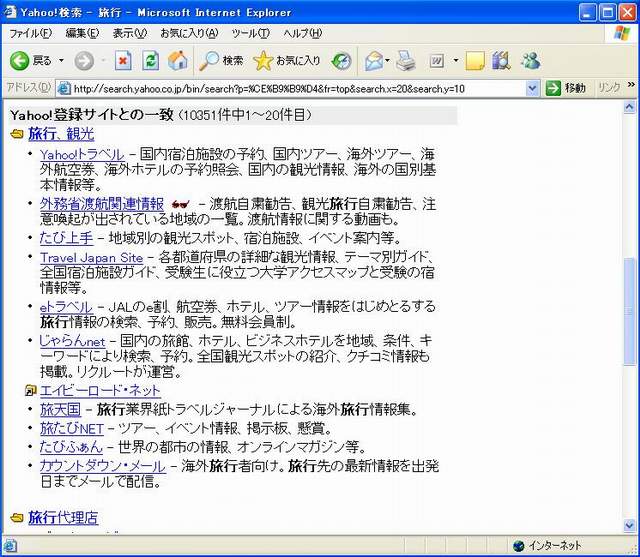Open the History clock icon
640x557 pixels.
[x=341, y=61]
